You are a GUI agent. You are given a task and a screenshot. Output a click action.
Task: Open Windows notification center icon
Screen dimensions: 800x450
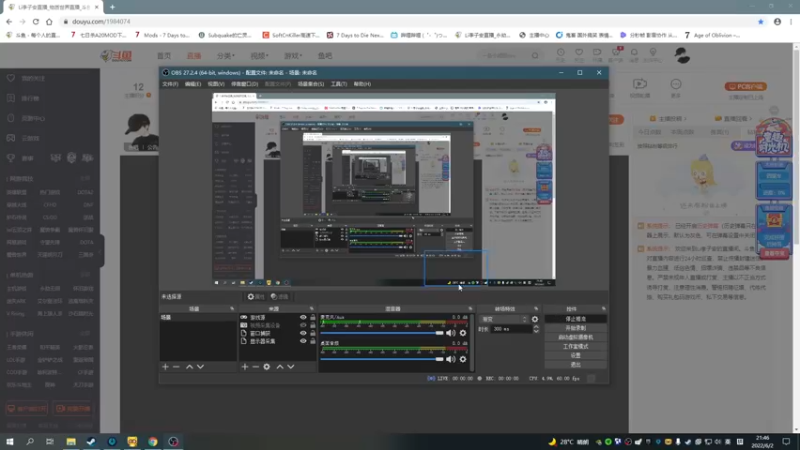(786, 442)
